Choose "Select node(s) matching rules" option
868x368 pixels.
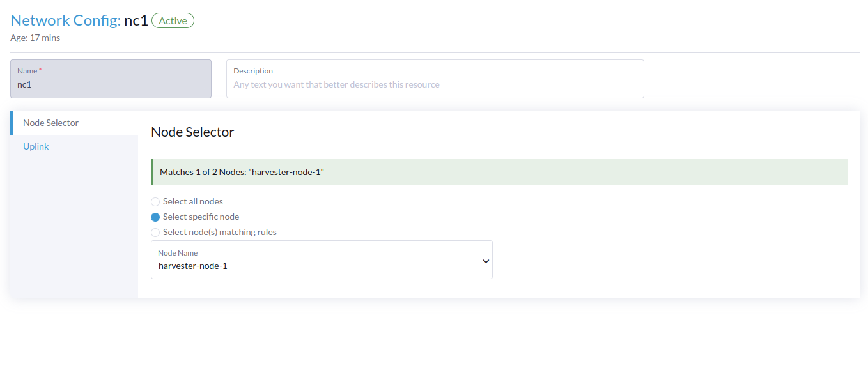[x=155, y=232]
